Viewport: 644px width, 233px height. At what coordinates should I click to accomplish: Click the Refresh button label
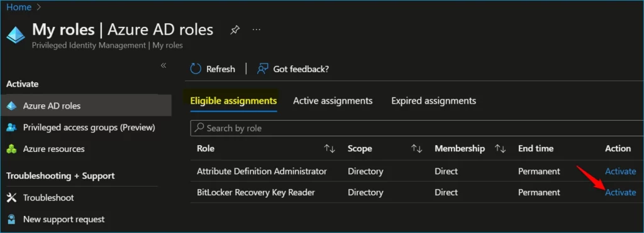(x=221, y=69)
